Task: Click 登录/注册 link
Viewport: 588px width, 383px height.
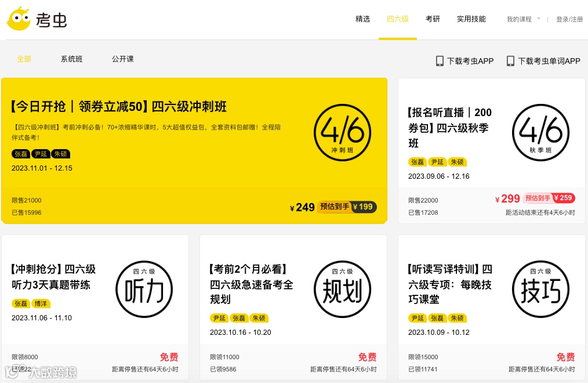Action: (569, 19)
